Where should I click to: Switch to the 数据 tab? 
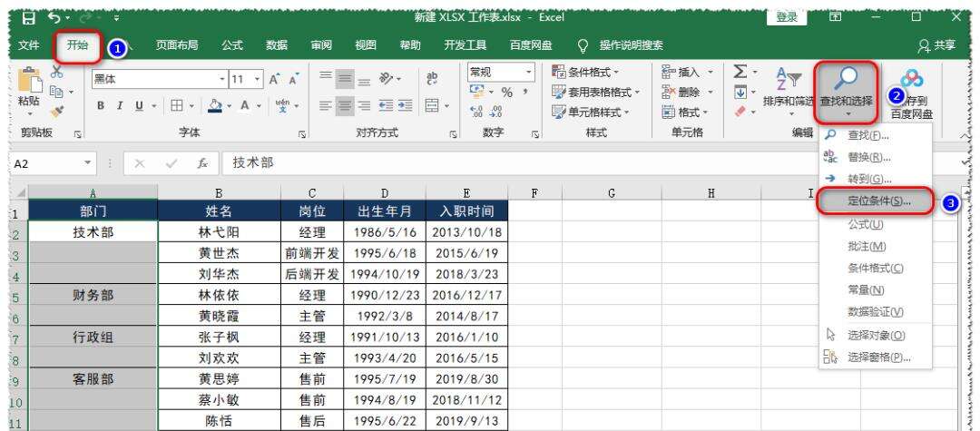(x=277, y=45)
